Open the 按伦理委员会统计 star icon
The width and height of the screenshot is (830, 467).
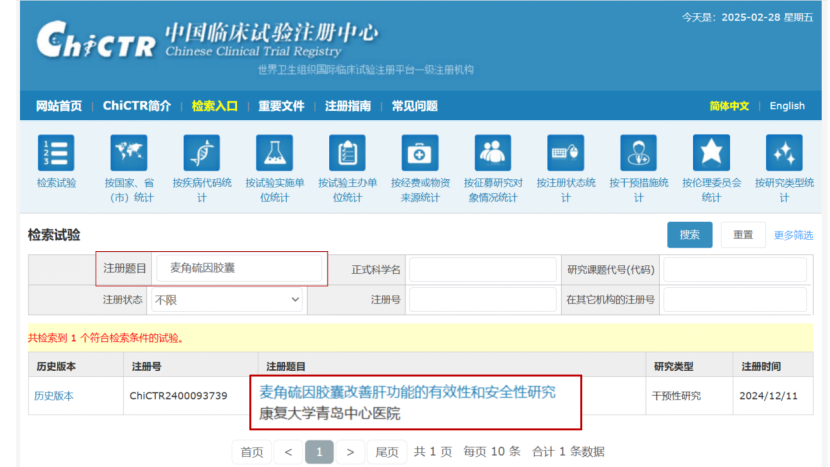pos(711,153)
